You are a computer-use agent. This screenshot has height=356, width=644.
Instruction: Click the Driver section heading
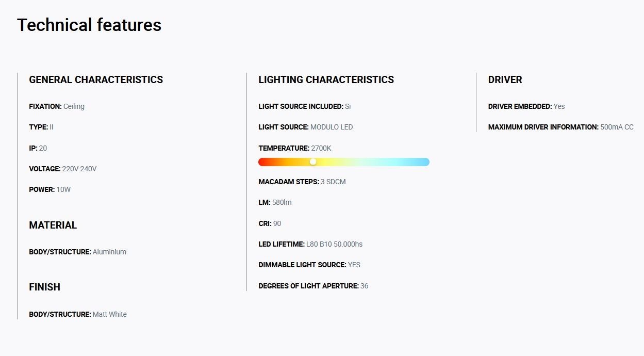click(x=505, y=79)
